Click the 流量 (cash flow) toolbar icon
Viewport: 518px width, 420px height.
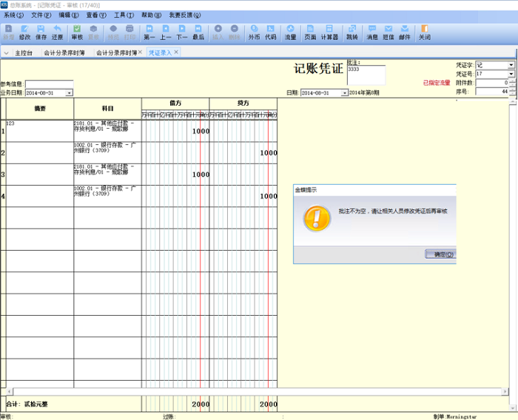pos(290,31)
